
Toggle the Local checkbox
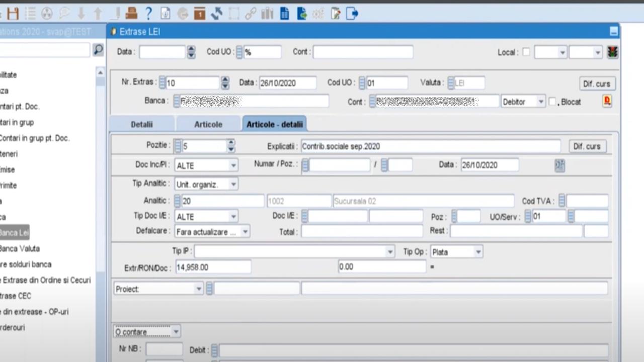pos(526,52)
